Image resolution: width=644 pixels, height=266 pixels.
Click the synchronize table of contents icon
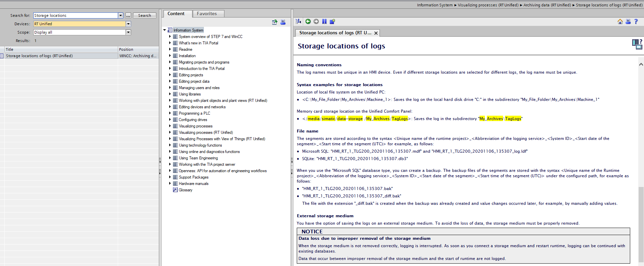(298, 22)
